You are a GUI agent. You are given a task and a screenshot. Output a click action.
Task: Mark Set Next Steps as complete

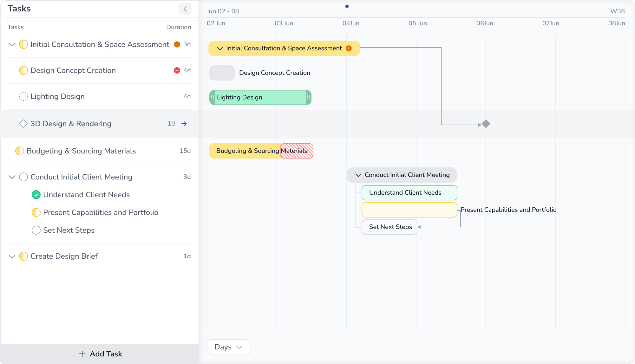tap(36, 230)
